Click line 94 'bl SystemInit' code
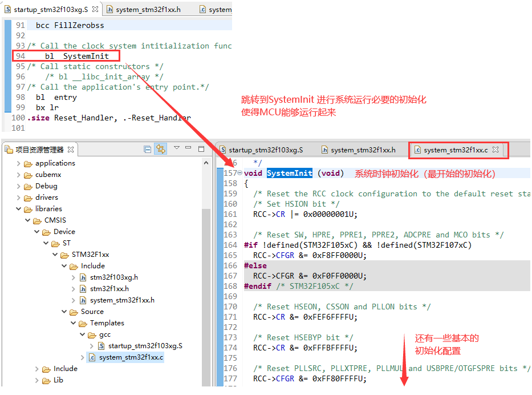The width and height of the screenshot is (532, 395). pos(77,56)
